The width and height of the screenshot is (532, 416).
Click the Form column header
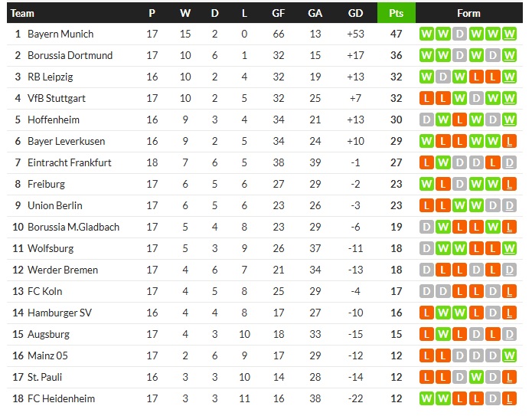coord(468,13)
